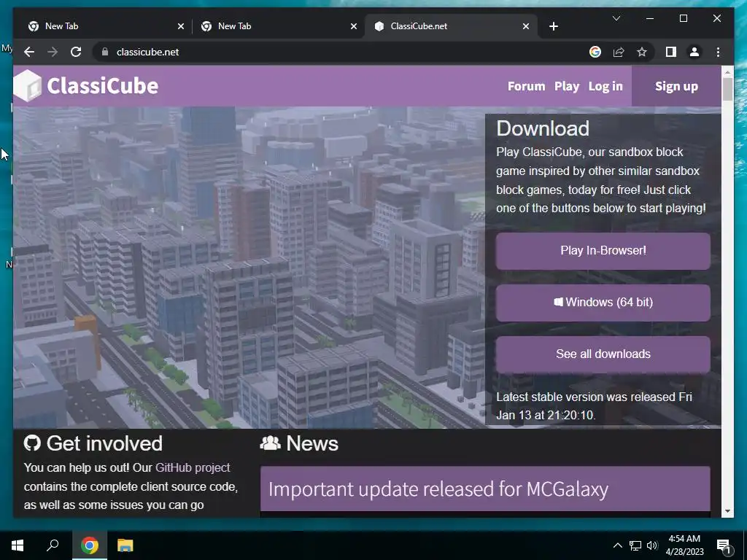Click the page scrollbar up arrow
This screenshot has width=747, height=560.
(x=727, y=72)
